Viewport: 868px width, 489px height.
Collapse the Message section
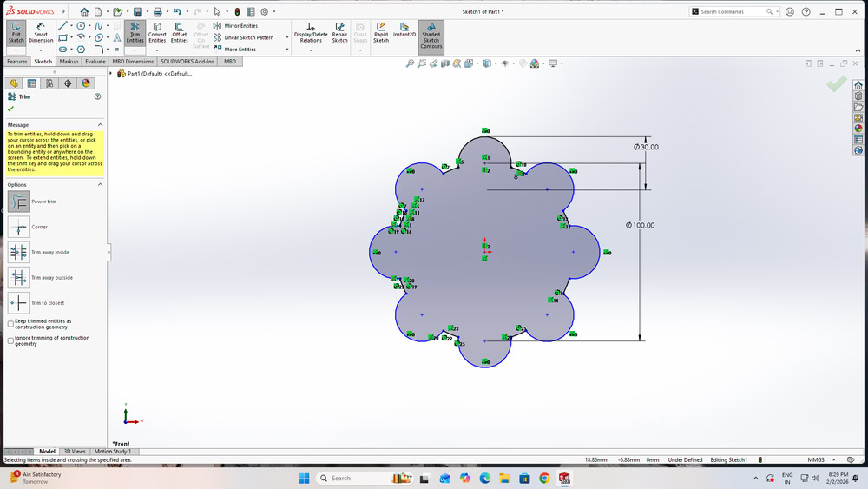100,125
